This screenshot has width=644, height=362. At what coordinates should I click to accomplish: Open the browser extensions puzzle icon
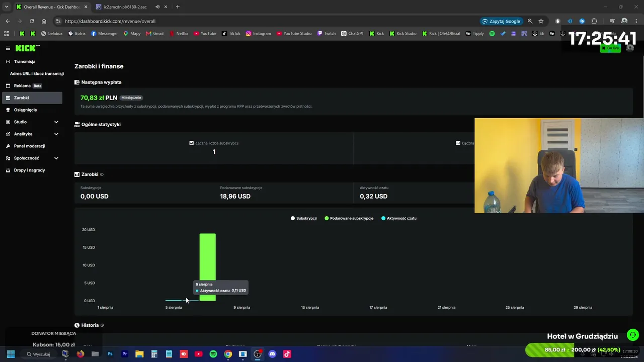click(594, 21)
